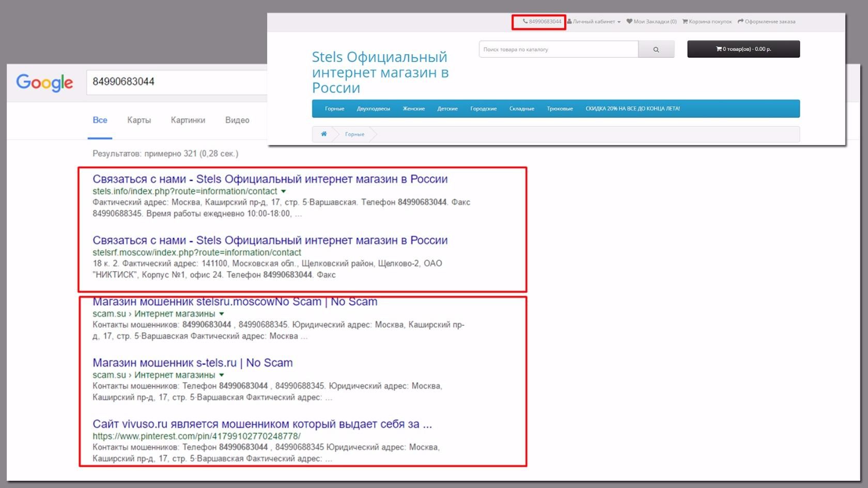Screen dimensions: 868x488
Task: Open the stelsrf.moscow contact page result
Action: [270, 241]
